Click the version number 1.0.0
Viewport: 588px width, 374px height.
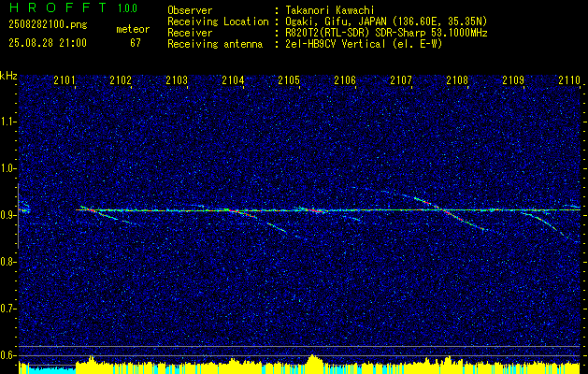[x=127, y=7]
